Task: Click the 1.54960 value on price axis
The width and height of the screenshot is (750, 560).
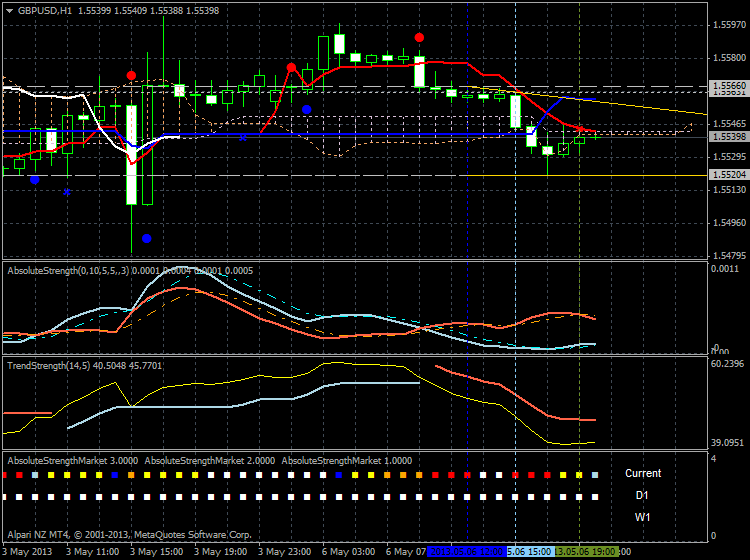Action: pyautogui.click(x=729, y=223)
